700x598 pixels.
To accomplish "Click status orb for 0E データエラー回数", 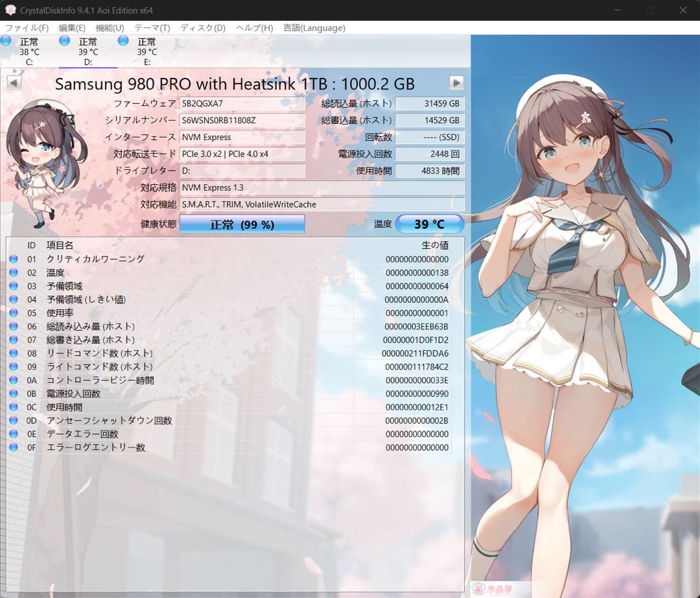I will [x=14, y=434].
